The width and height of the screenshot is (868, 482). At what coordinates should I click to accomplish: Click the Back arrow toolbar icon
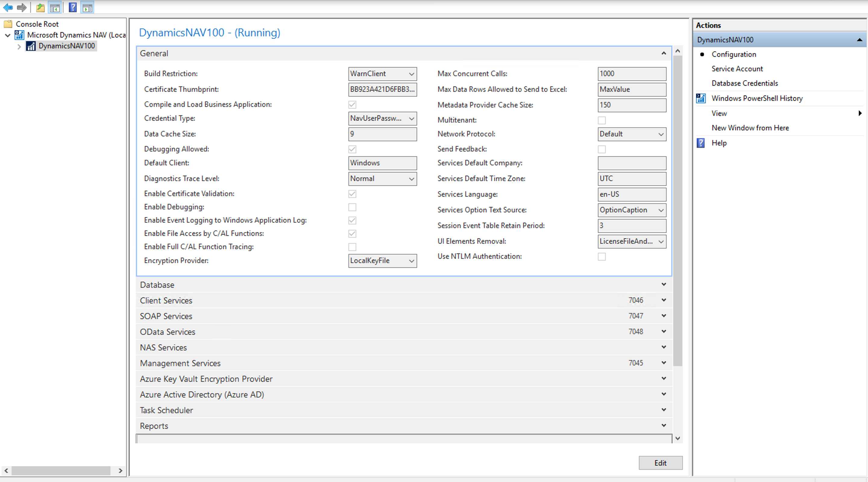click(x=8, y=8)
